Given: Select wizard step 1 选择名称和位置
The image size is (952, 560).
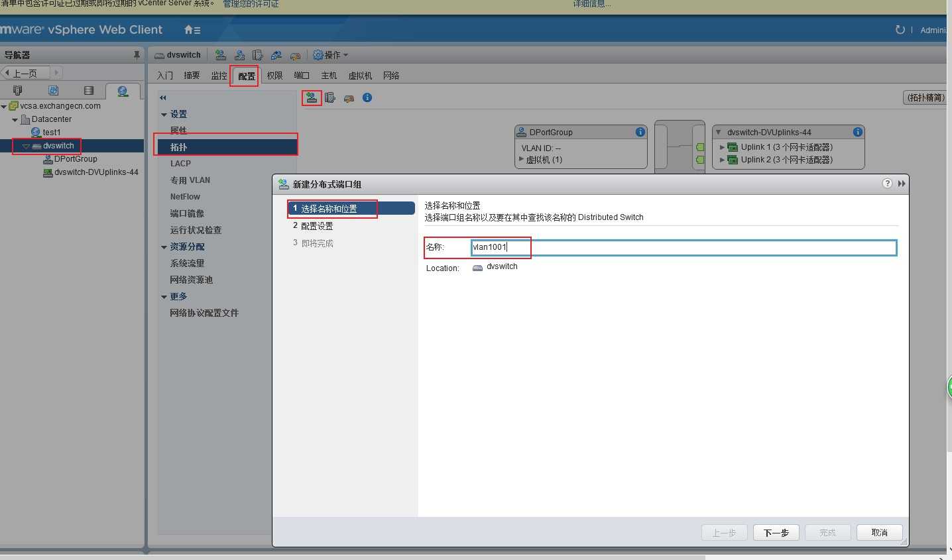Looking at the screenshot, I should (x=351, y=208).
